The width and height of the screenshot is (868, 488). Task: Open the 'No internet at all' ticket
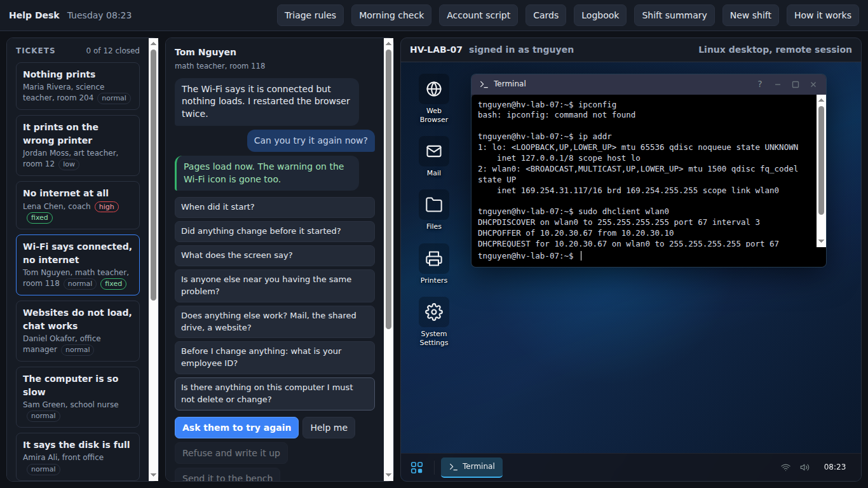(78, 205)
